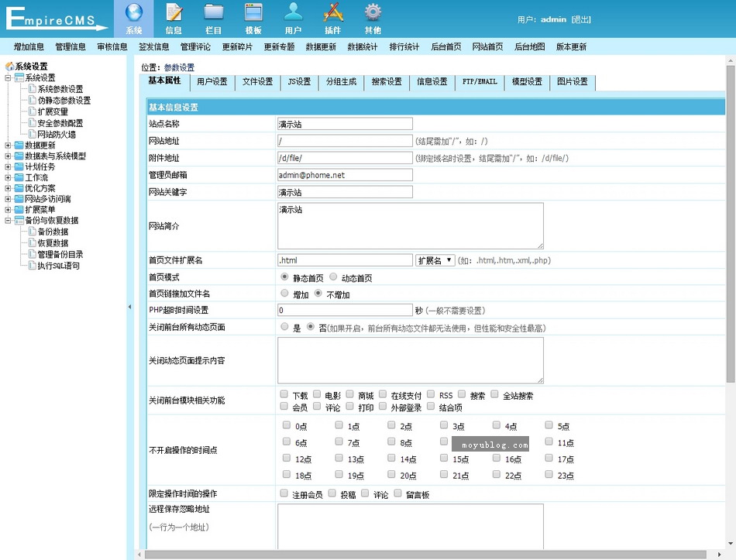Expand the 计划任务 tree node
736x560 pixels.
9,167
